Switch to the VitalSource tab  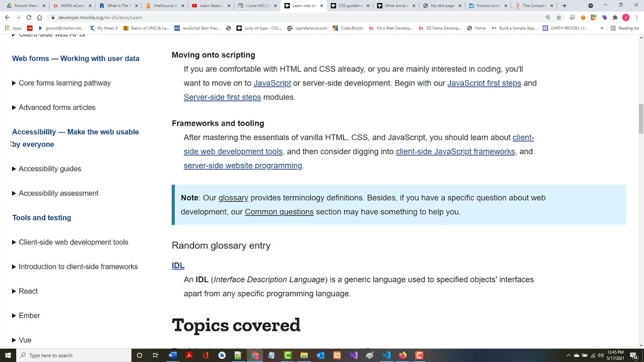[x=164, y=6]
